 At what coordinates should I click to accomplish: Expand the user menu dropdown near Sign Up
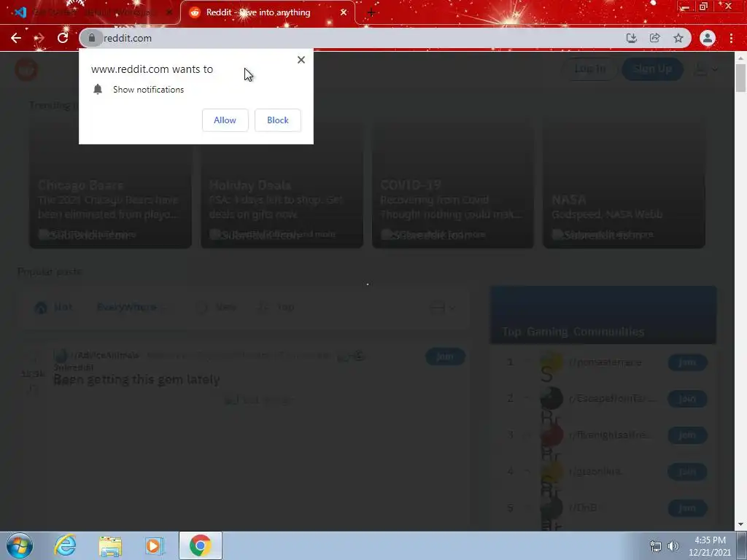(706, 69)
